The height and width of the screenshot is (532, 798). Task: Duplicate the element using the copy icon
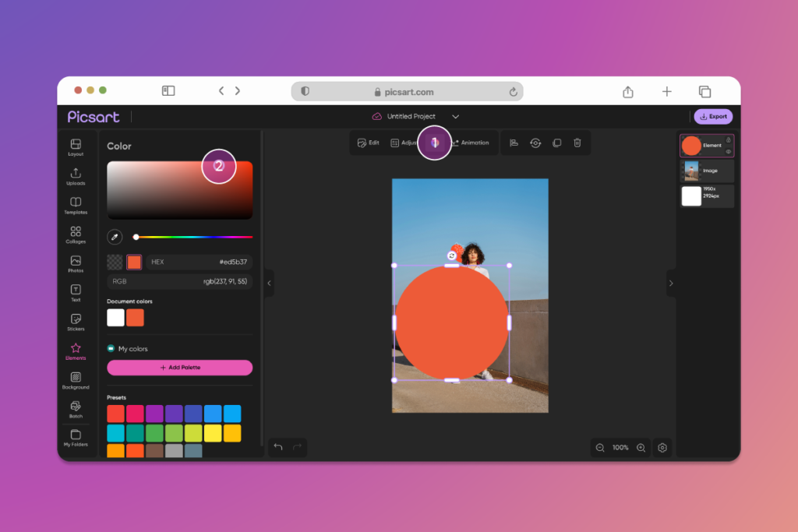click(556, 143)
